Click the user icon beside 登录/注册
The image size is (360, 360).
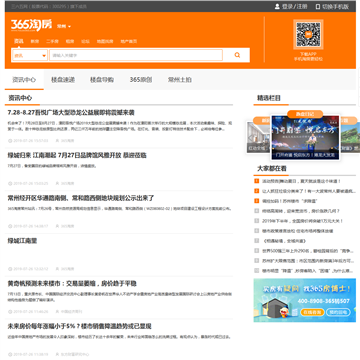(277, 6)
